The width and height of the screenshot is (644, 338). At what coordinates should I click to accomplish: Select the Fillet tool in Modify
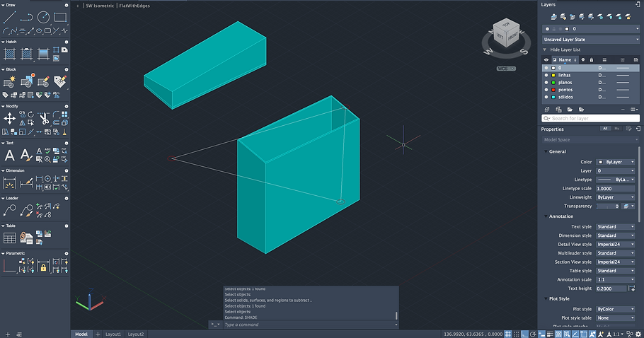point(57,115)
